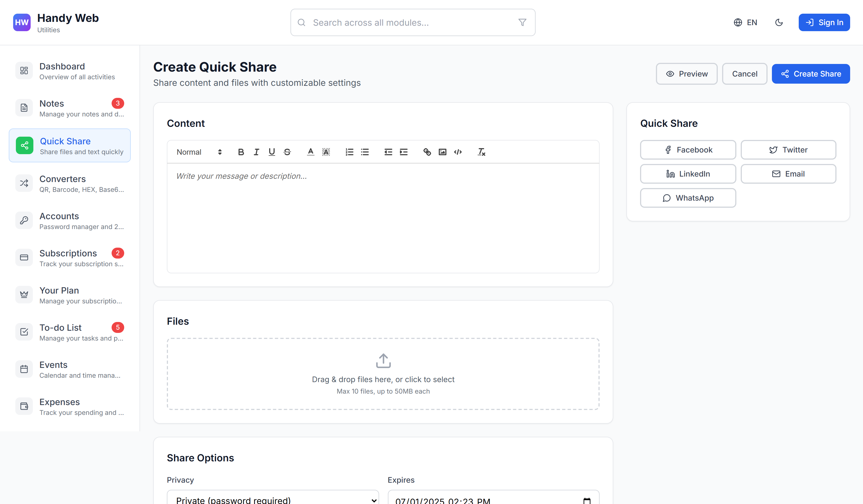863x504 pixels.
Task: Click the insert image icon
Action: (442, 152)
